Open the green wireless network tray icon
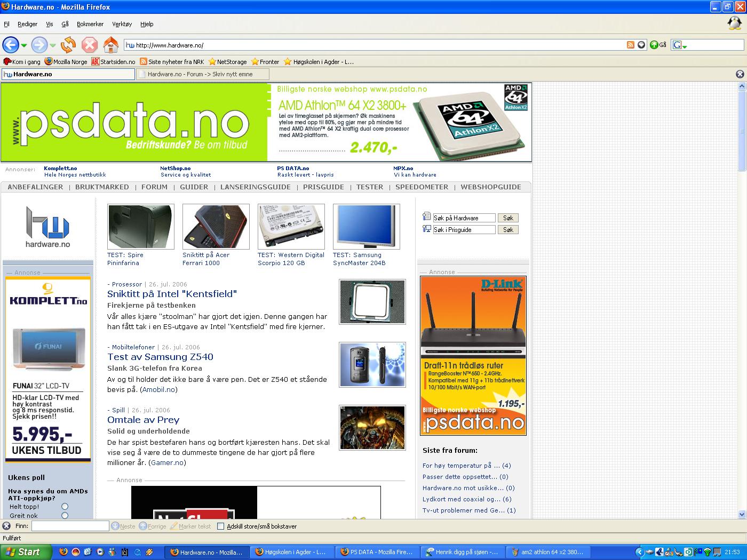 (708, 552)
